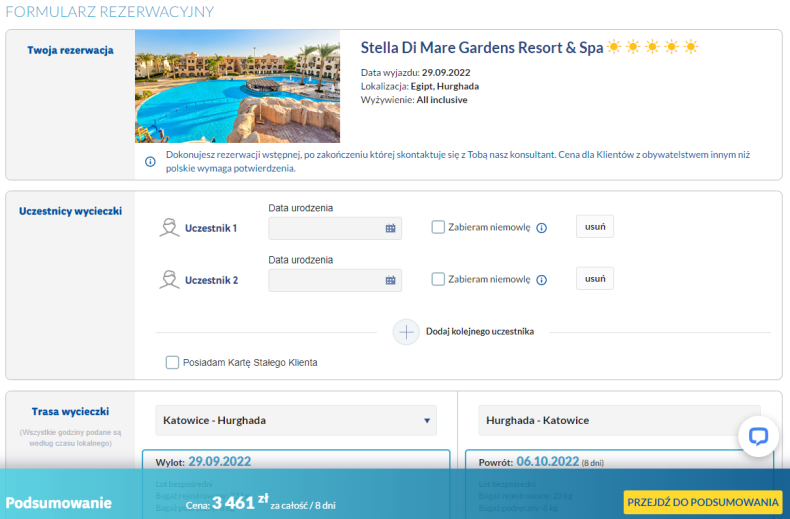
Task: Click the price 3 461 zł
Action: (x=240, y=502)
